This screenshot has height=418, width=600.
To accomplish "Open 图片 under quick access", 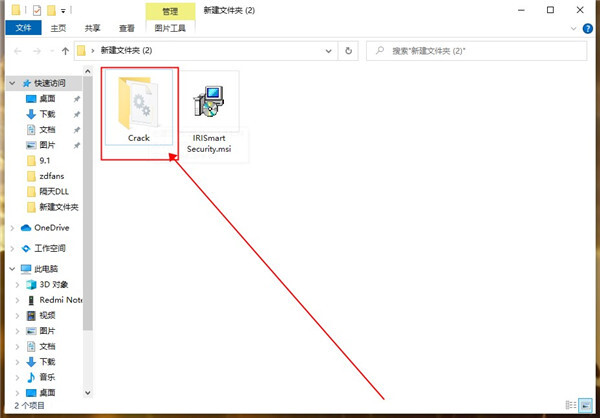I will [x=47, y=145].
